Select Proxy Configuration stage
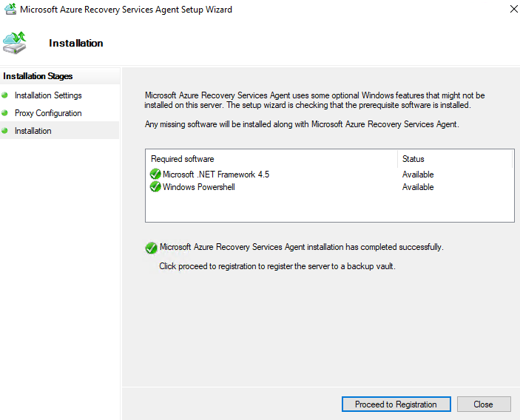The height and width of the screenshot is (420, 520). tap(48, 113)
